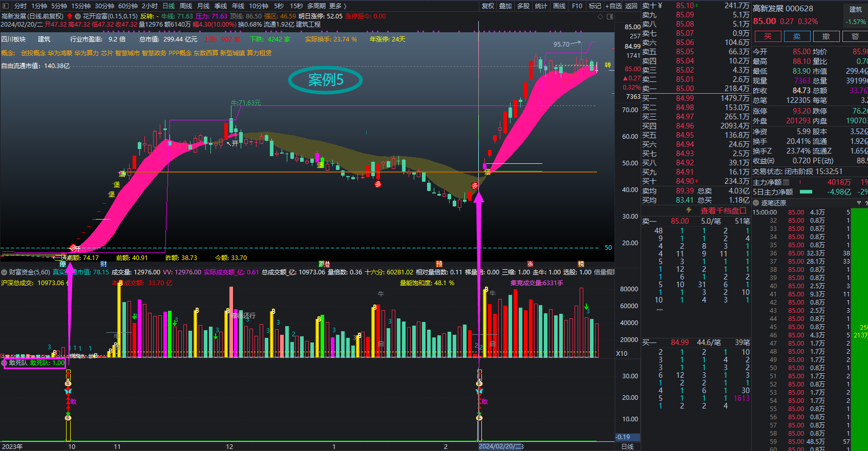The image size is (868, 451).
Task: Select the 30分钟 period tab
Action: tap(104, 6)
